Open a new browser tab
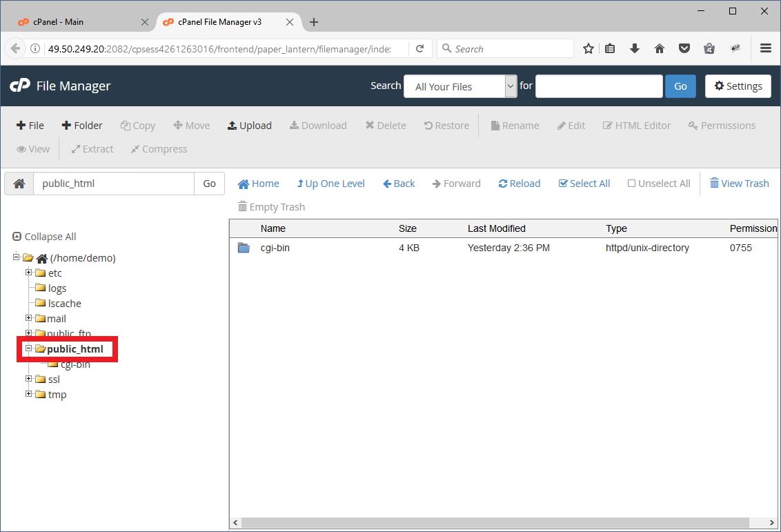This screenshot has height=532, width=781. click(x=314, y=22)
